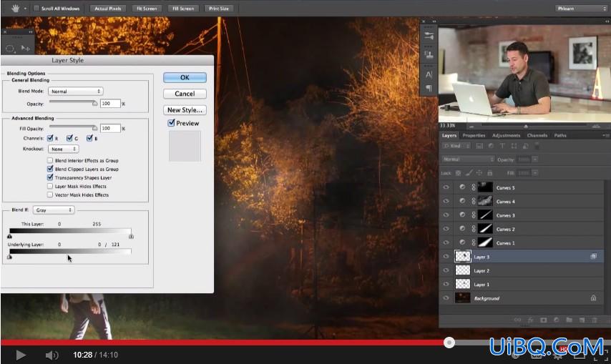
Task: Hide the Curves 5 layer
Action: coord(446,187)
